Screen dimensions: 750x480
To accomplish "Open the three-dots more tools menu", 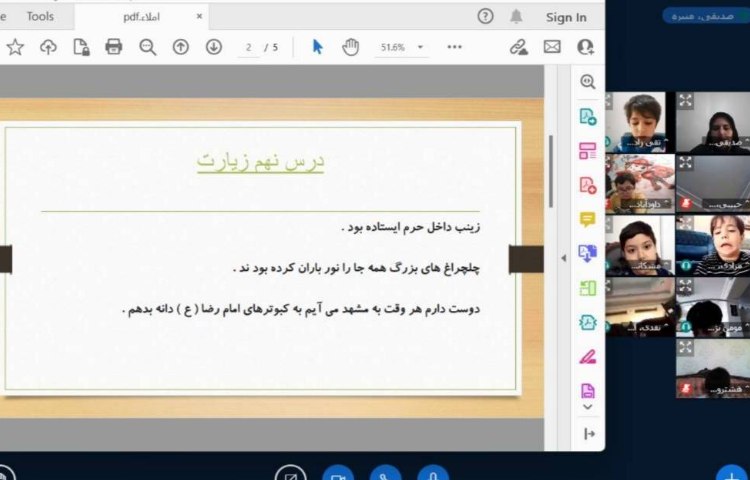I will coord(454,47).
